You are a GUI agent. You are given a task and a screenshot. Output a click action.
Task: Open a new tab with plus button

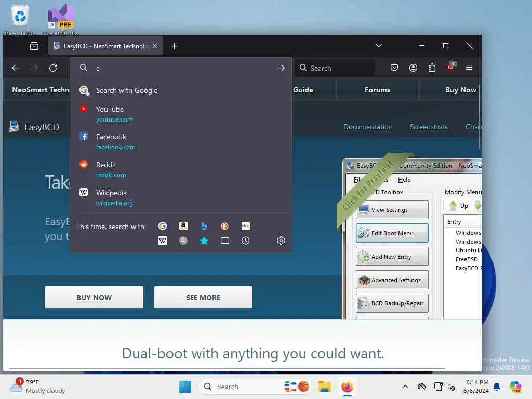pos(174,46)
